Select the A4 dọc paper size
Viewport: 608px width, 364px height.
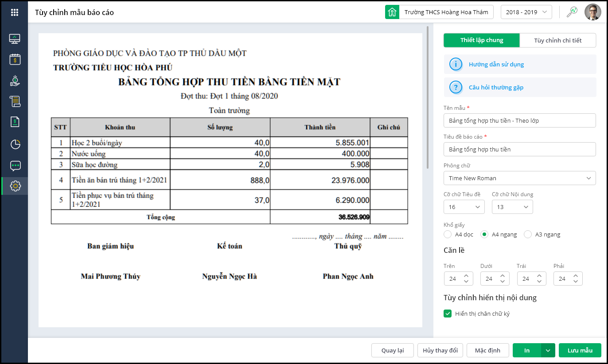coord(448,235)
